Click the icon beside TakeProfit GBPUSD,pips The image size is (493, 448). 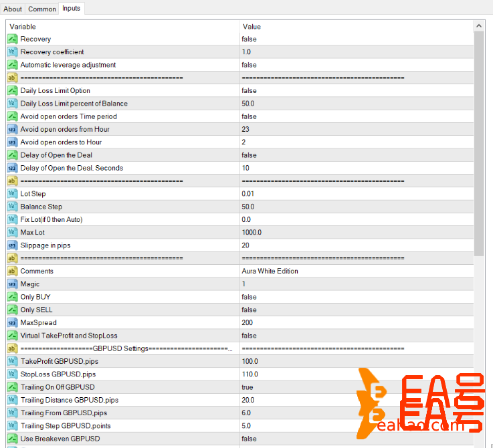click(12, 362)
